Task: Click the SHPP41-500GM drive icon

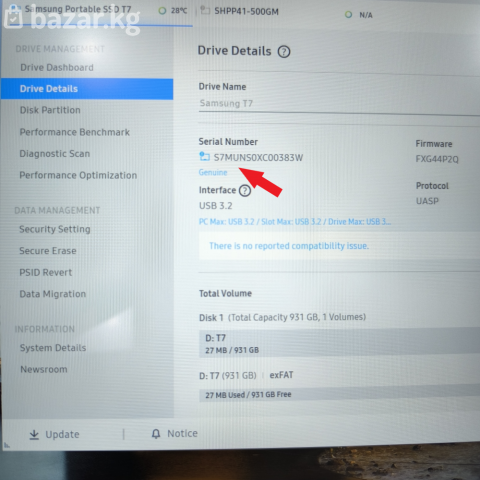Action: (205, 11)
